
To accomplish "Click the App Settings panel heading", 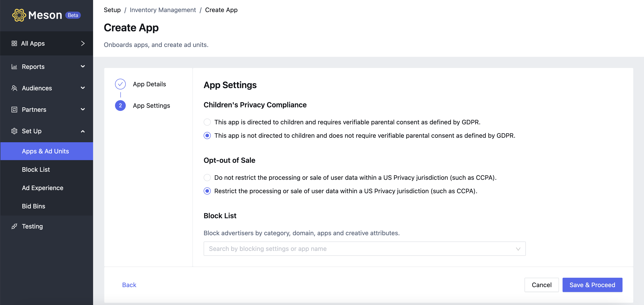I will pyautogui.click(x=230, y=85).
